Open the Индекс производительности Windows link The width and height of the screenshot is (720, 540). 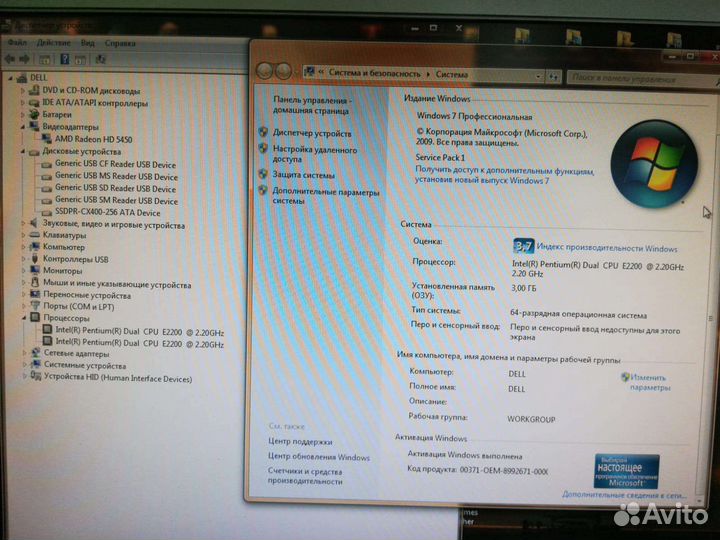606,248
